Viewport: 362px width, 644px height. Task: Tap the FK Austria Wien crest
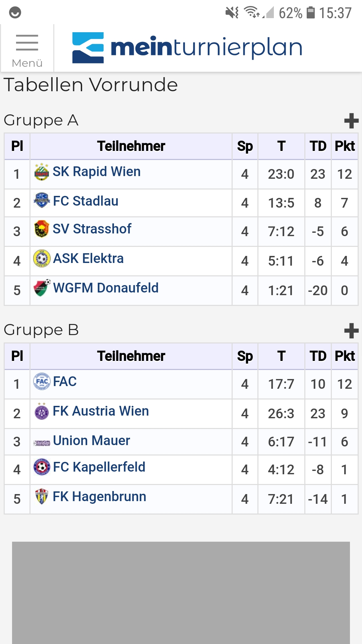tap(42, 411)
